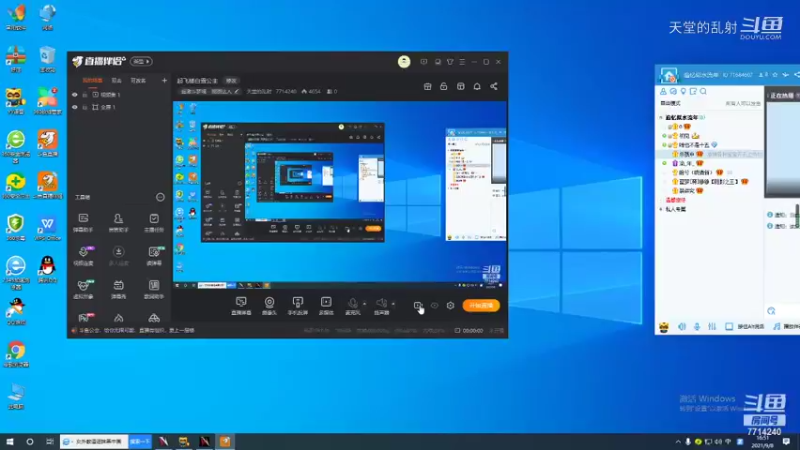
Task: Collapse the top channel in voice chat tree
Action: point(661,117)
